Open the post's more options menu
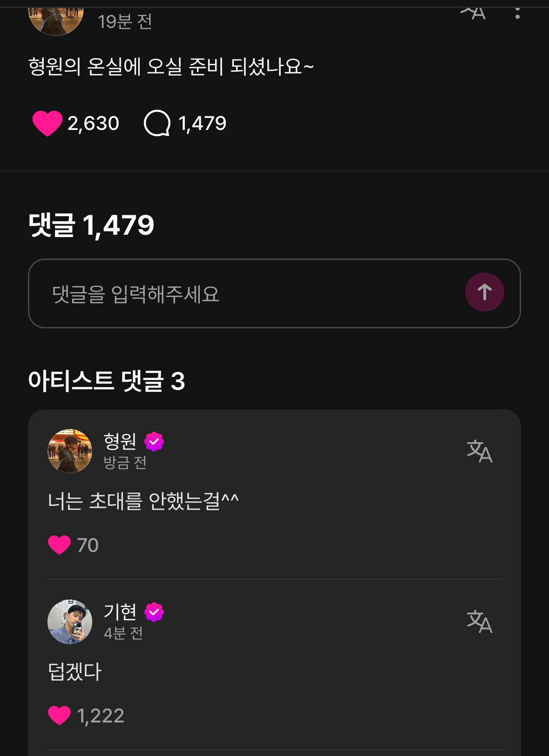 pyautogui.click(x=517, y=12)
